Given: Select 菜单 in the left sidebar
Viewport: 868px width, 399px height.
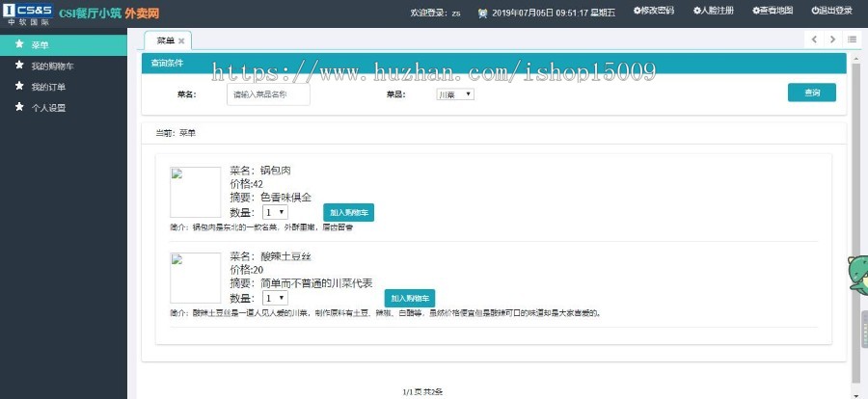Looking at the screenshot, I should [x=40, y=45].
